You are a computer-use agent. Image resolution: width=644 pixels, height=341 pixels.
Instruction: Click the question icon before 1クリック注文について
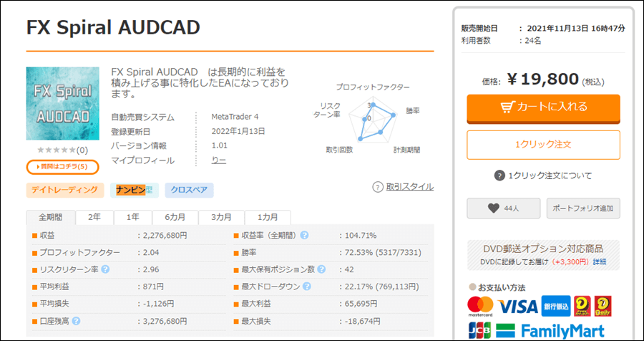point(499,176)
